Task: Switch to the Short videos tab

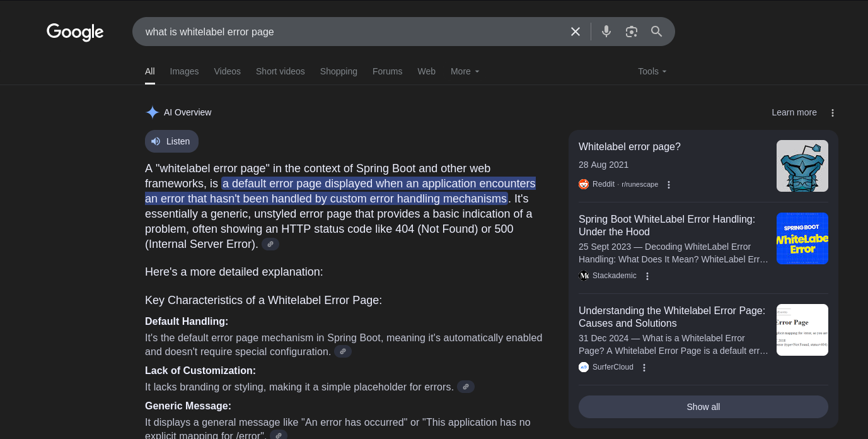Action: pos(281,71)
